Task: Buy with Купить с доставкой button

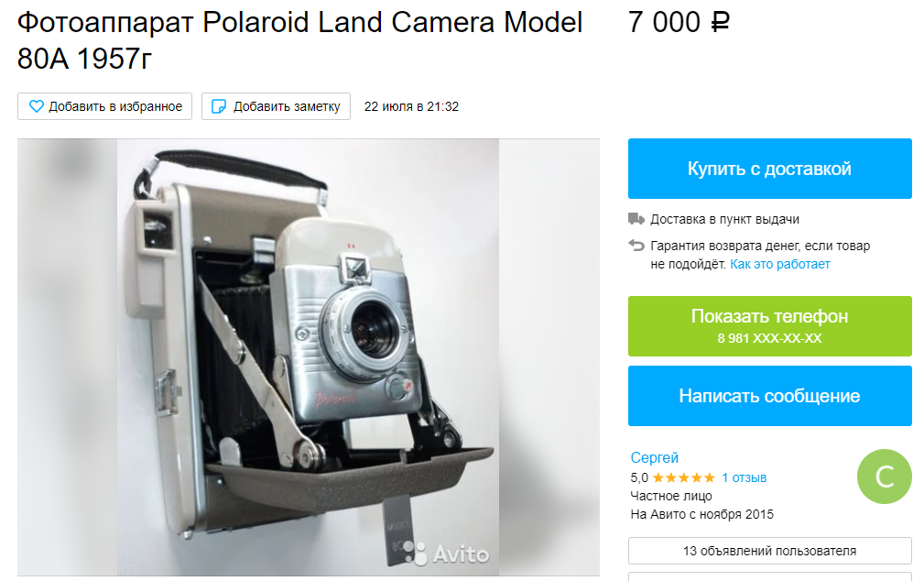Action: point(769,169)
